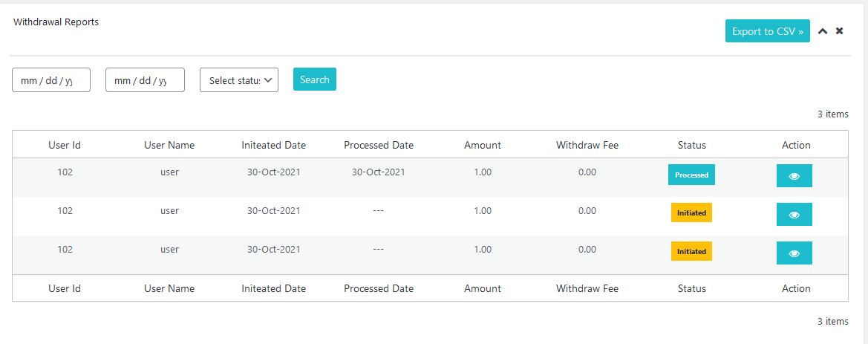The height and width of the screenshot is (344, 868).
Task: Focus the second date input field
Action: point(145,80)
